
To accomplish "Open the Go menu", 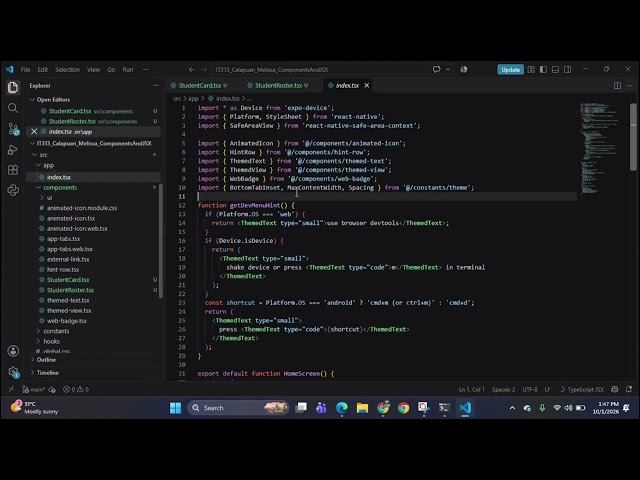I will 111,69.
